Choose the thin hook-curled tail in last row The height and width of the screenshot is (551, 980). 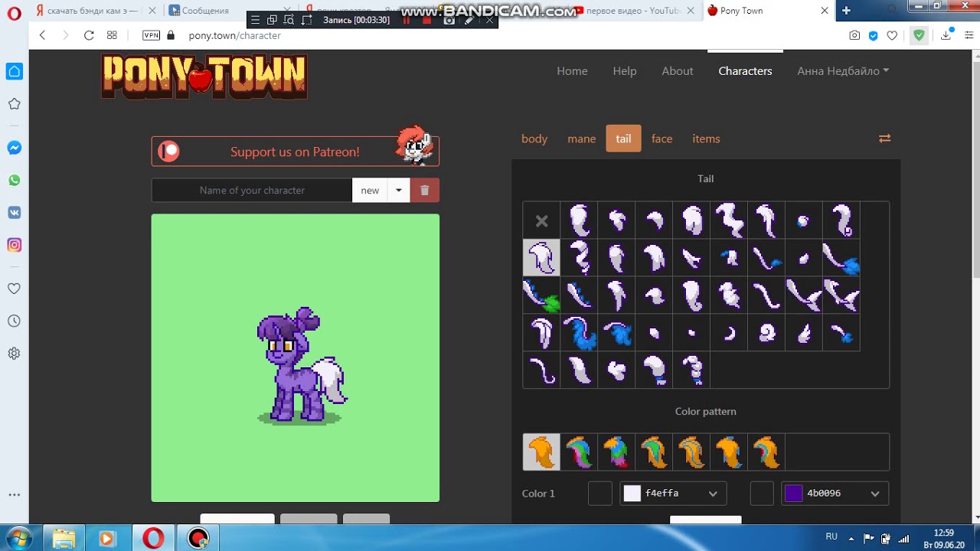click(x=541, y=370)
